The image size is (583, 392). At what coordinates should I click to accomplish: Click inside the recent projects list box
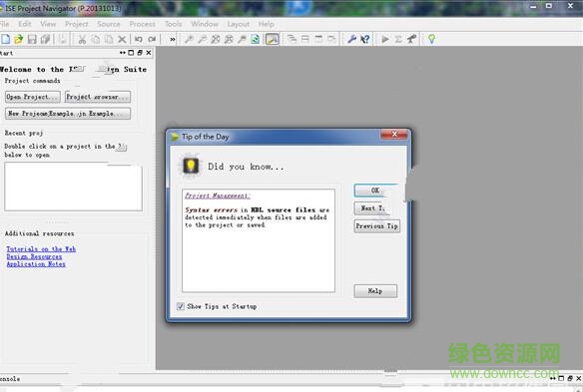[x=73, y=187]
